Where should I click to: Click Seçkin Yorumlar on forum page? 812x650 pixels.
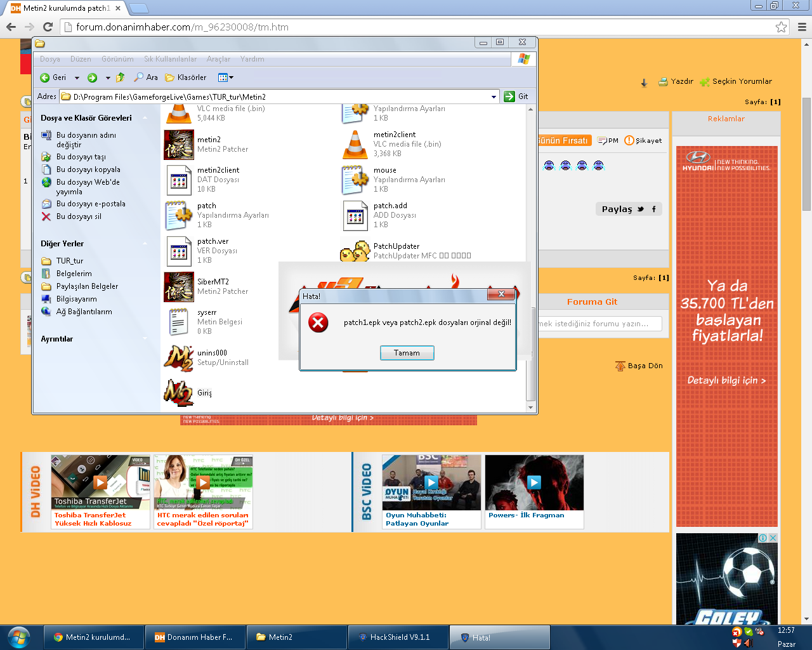click(x=736, y=81)
